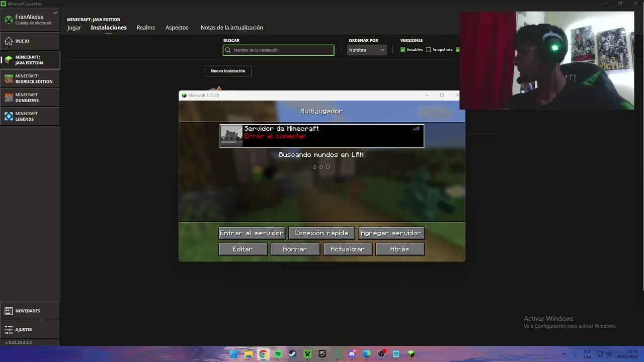Click the Editar server button
644x362 pixels.
point(243,249)
